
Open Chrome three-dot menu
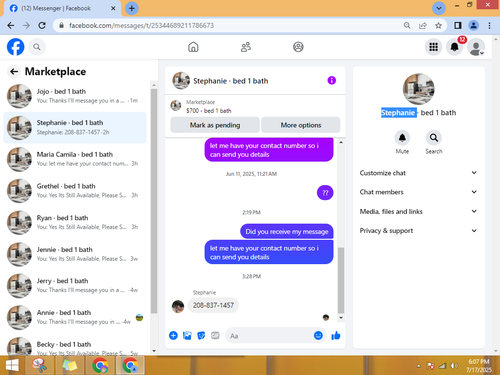489,25
